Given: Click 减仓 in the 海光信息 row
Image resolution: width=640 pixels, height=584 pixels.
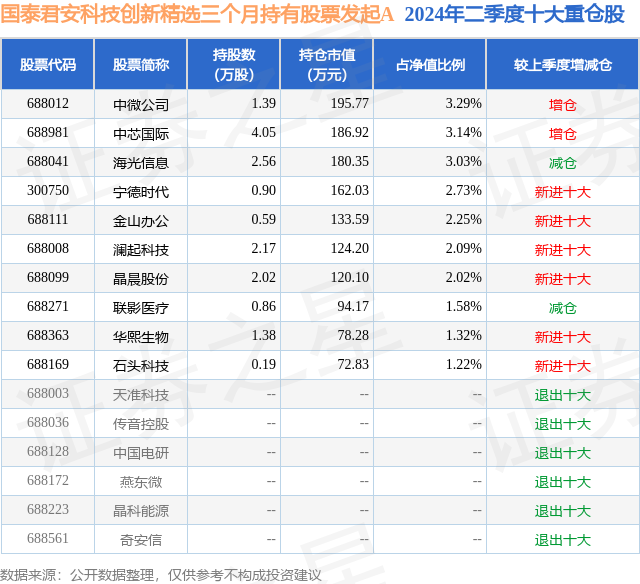Looking at the screenshot, I should click(x=562, y=163).
